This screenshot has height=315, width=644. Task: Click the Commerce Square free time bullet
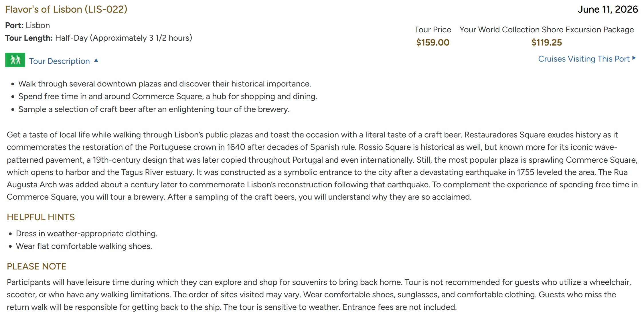coord(168,96)
